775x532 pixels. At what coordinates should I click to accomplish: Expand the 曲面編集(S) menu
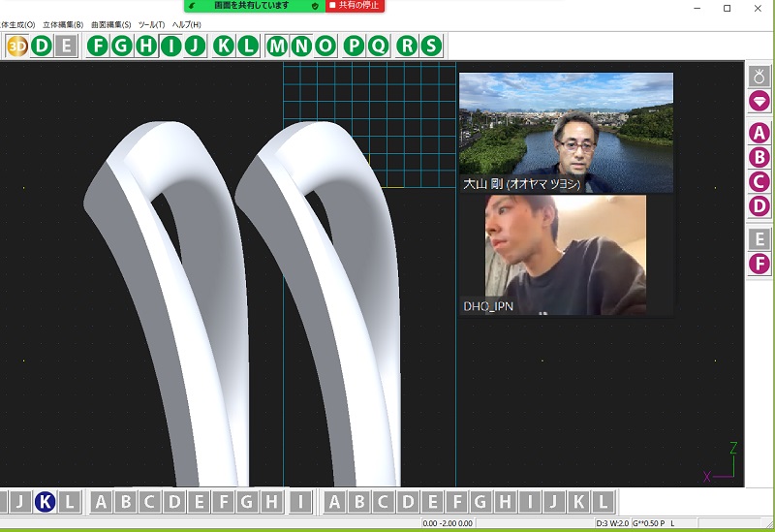click(110, 24)
